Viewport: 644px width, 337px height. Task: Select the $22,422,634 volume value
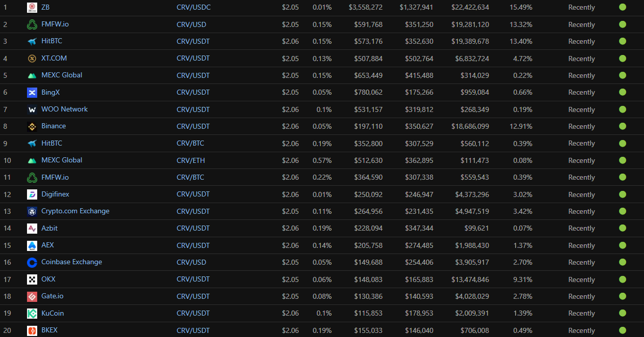coord(470,8)
